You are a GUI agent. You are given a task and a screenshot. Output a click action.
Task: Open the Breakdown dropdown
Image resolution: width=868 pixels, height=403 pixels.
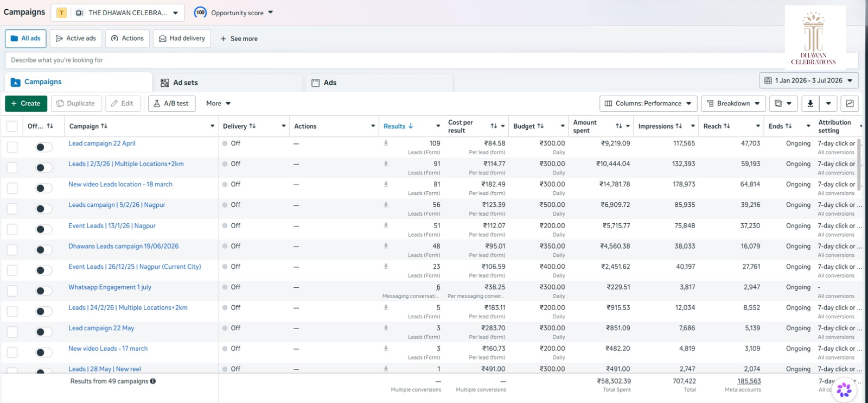(733, 103)
